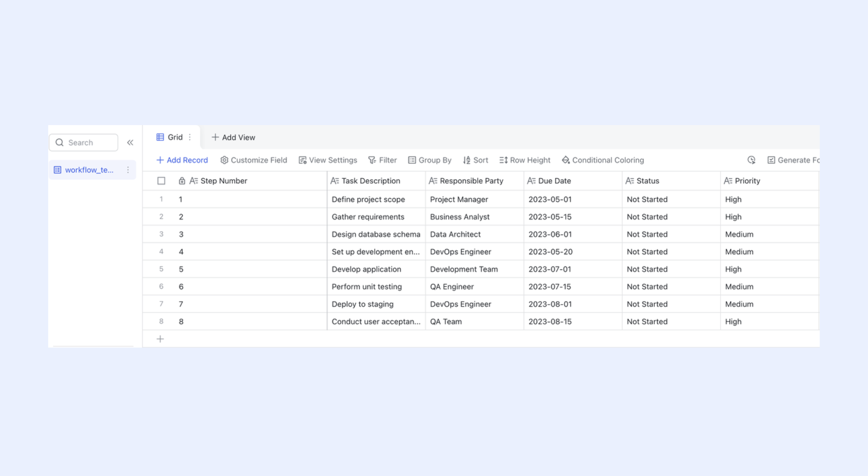The width and height of the screenshot is (868, 476).
Task: Click the workflow table sheet icon
Action: point(57,170)
